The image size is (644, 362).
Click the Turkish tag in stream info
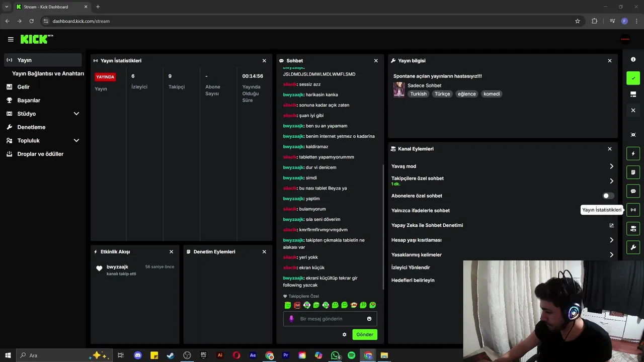[x=418, y=94]
